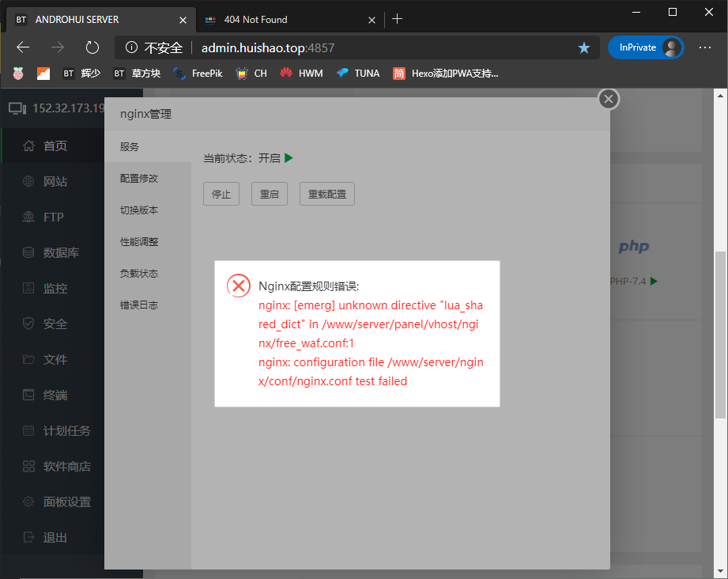Image resolution: width=728 pixels, height=579 pixels.
Task: Open 终端 in sidebar
Action: (53, 395)
